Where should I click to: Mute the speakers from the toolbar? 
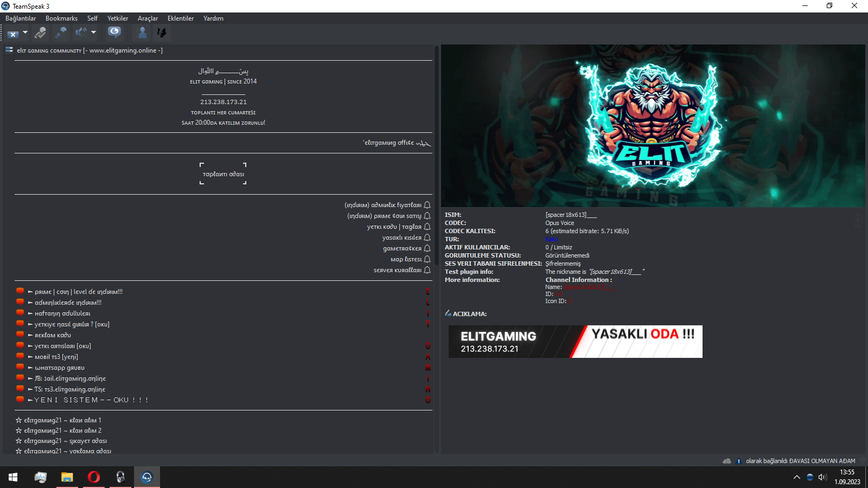(81, 33)
